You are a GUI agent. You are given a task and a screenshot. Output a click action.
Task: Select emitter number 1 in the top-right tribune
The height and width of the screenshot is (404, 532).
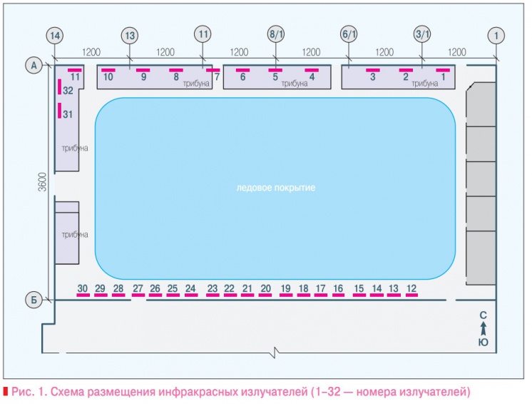pos(443,76)
